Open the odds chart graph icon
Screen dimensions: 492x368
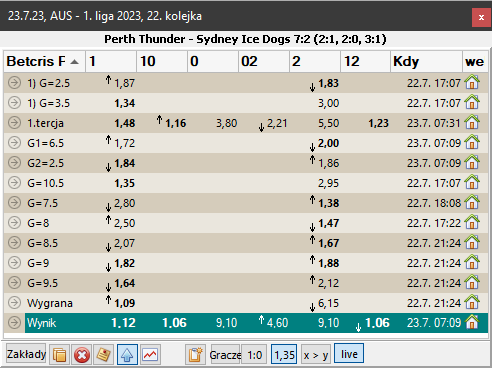[x=150, y=354]
